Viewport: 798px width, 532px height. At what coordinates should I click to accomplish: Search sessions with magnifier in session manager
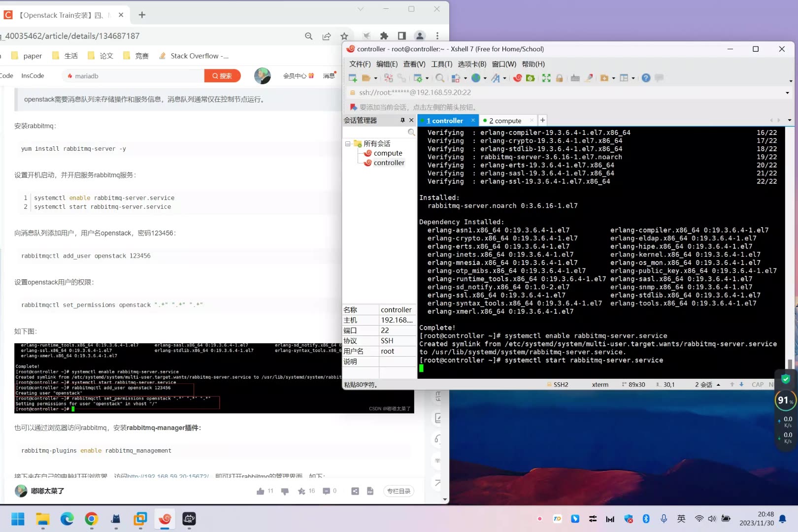point(411,132)
